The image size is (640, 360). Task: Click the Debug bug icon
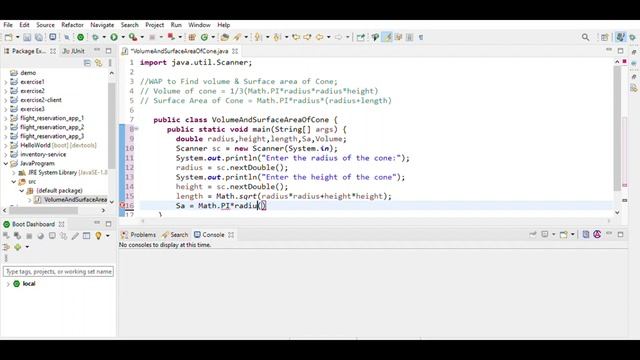click(x=95, y=37)
